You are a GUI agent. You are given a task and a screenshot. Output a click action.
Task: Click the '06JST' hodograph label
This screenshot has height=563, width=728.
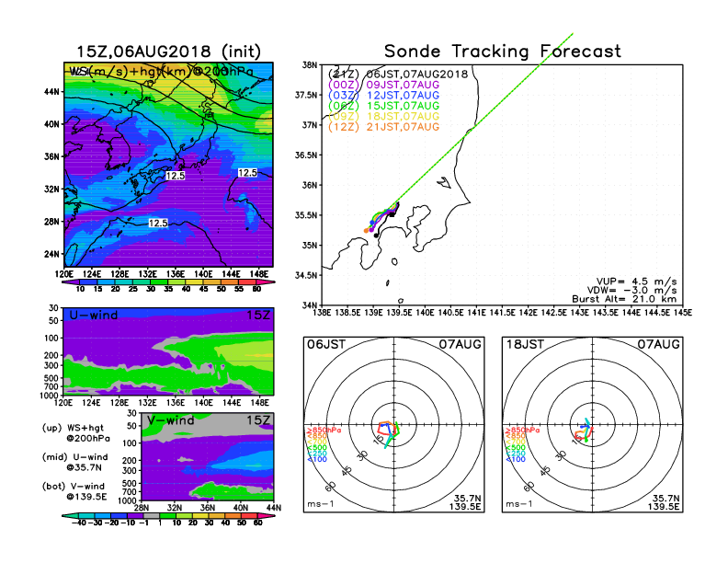click(x=326, y=344)
